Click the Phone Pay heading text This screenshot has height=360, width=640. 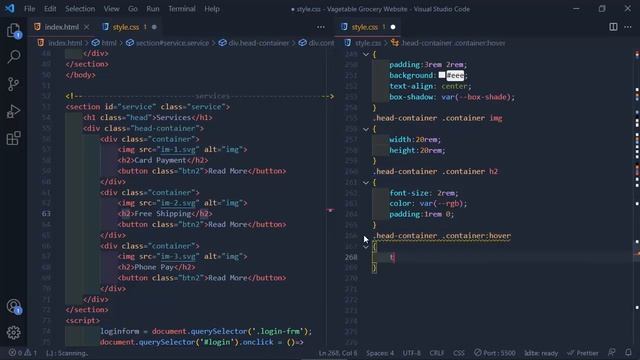[x=154, y=267]
